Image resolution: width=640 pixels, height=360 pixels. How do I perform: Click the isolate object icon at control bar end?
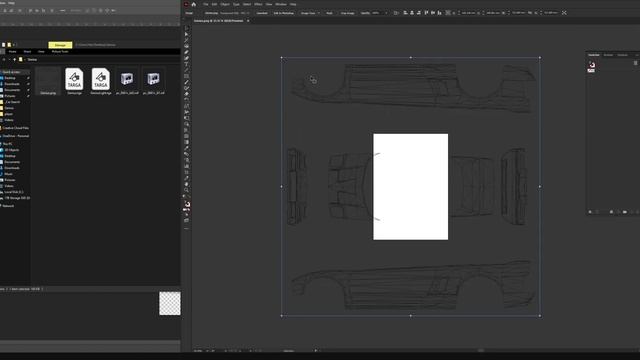(564, 13)
